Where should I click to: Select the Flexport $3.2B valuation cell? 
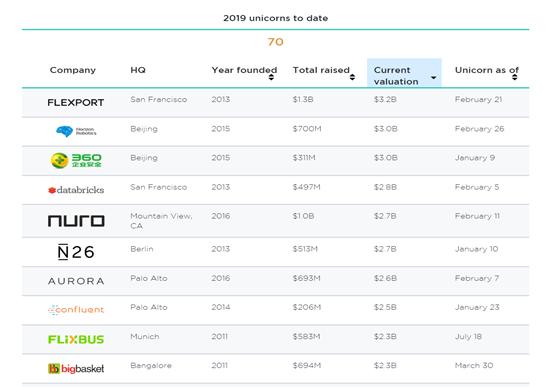pos(385,99)
